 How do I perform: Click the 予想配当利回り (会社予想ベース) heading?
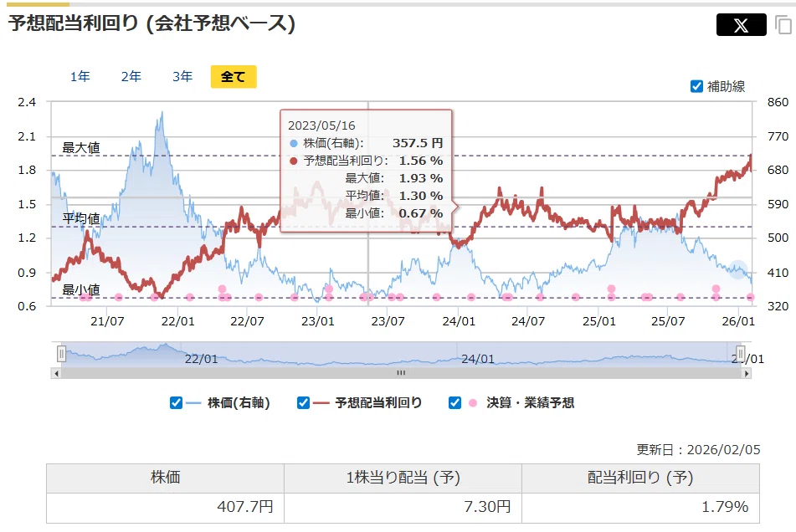click(151, 23)
